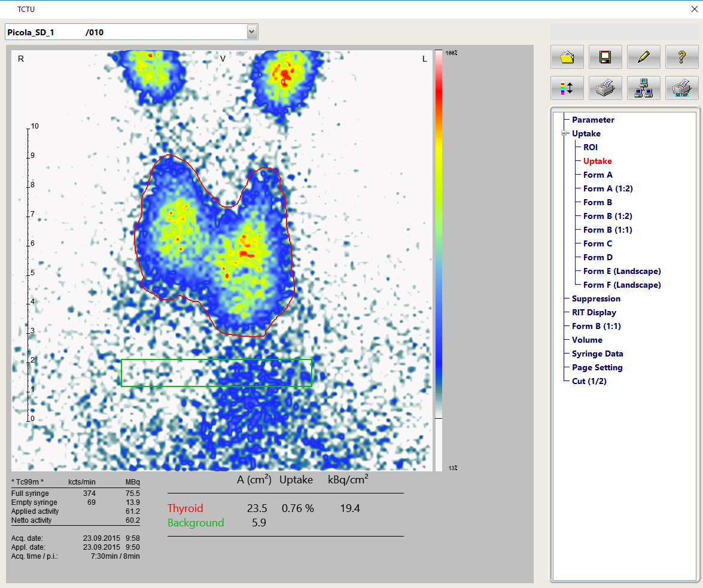Collapse the Uptake tree node
The image size is (703, 588).
564,134
